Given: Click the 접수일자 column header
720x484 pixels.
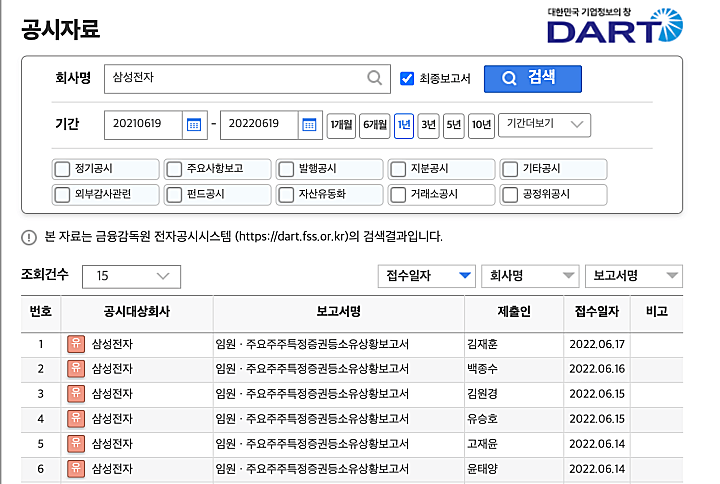Looking at the screenshot, I should click(x=597, y=312).
